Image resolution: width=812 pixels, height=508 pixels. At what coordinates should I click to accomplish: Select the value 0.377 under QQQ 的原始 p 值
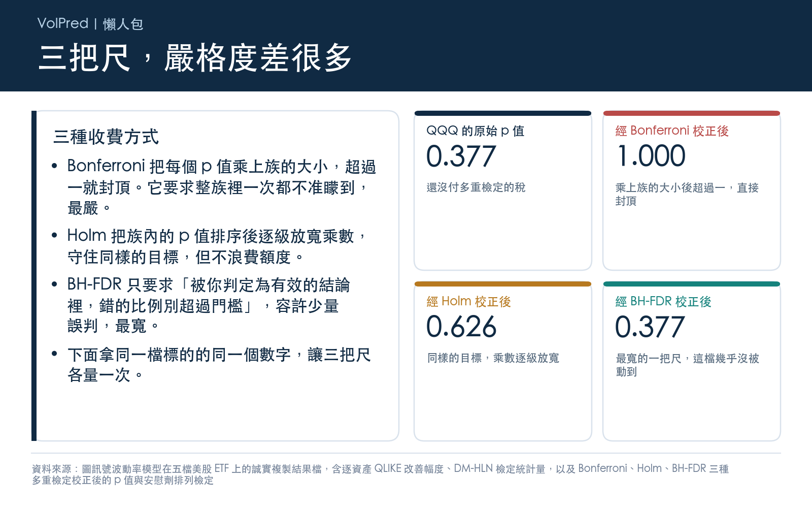(461, 156)
